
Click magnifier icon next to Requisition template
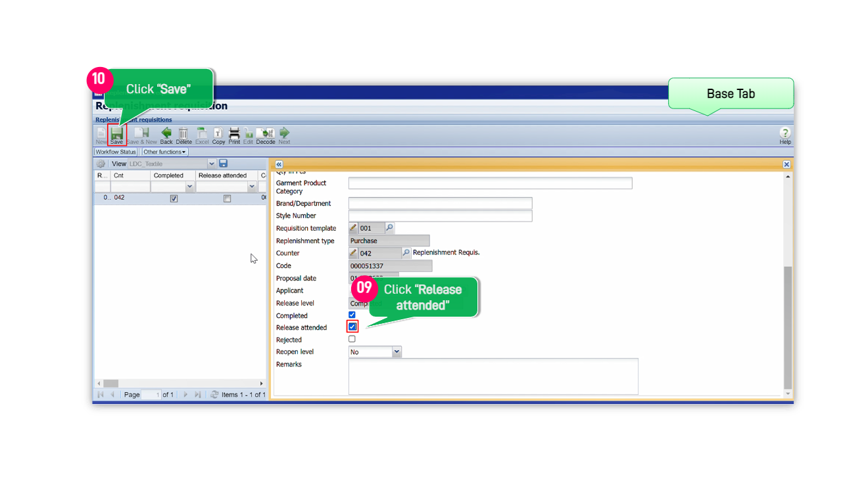pyautogui.click(x=389, y=228)
